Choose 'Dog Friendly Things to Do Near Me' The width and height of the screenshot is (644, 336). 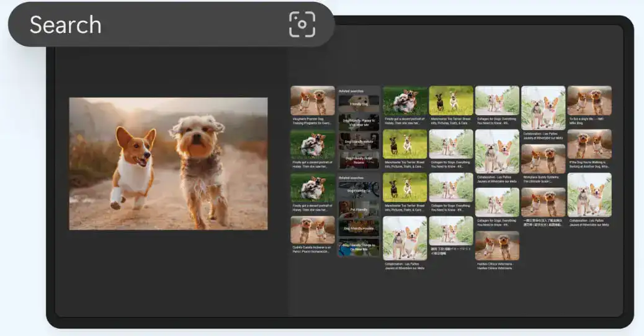coord(359,247)
